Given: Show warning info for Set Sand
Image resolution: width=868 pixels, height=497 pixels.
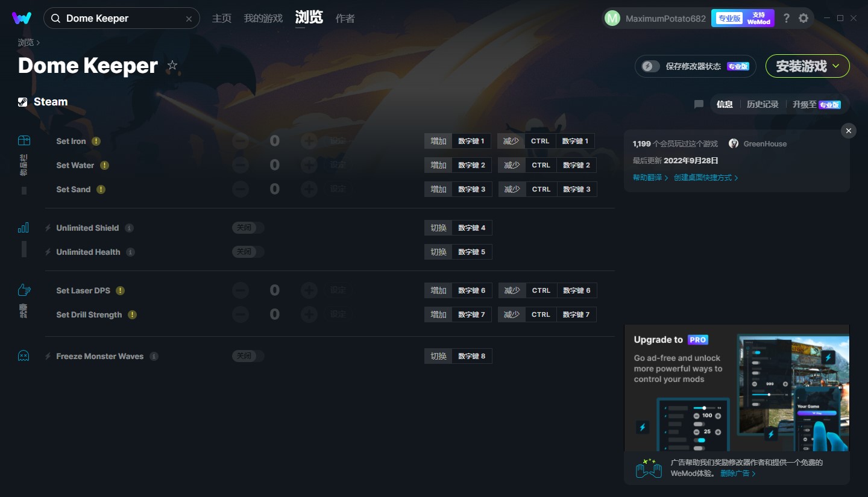Looking at the screenshot, I should coord(101,189).
